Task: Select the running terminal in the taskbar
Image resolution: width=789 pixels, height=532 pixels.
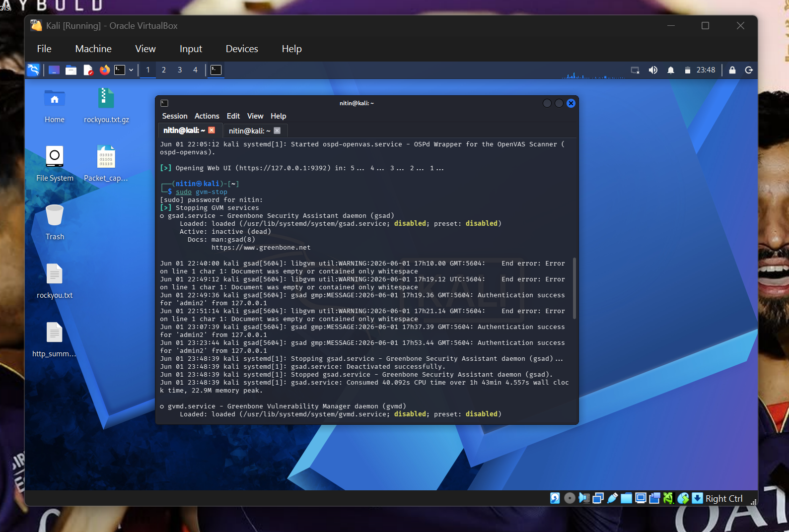Action: tap(216, 70)
